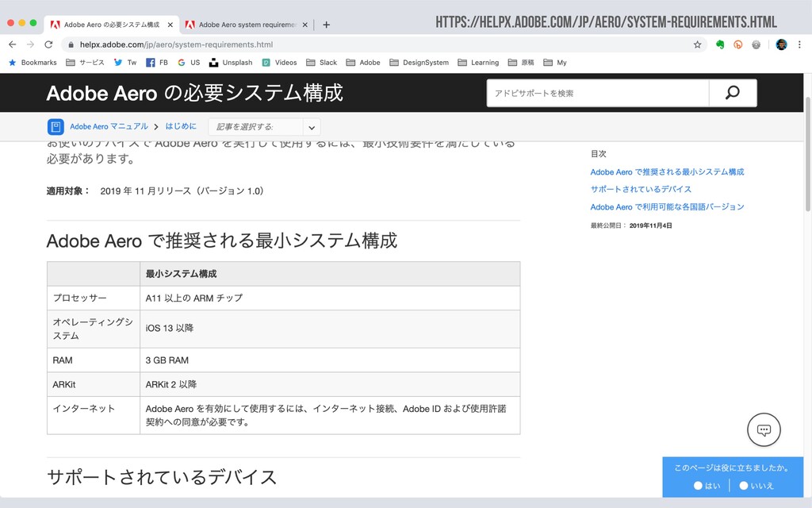Open the Evernote extension icon

pos(720,44)
